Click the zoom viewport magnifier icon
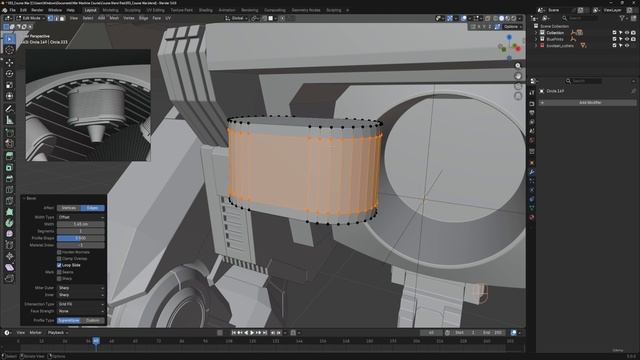 [518, 66]
